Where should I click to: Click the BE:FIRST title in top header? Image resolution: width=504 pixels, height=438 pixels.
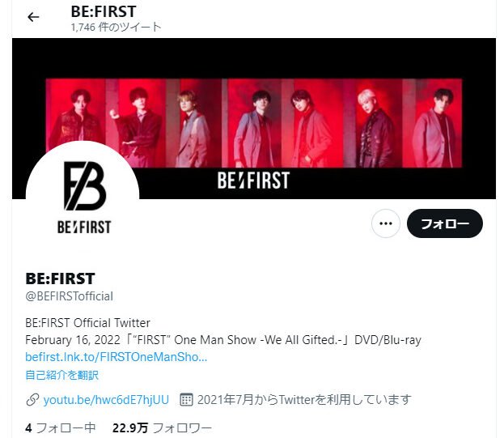point(104,11)
